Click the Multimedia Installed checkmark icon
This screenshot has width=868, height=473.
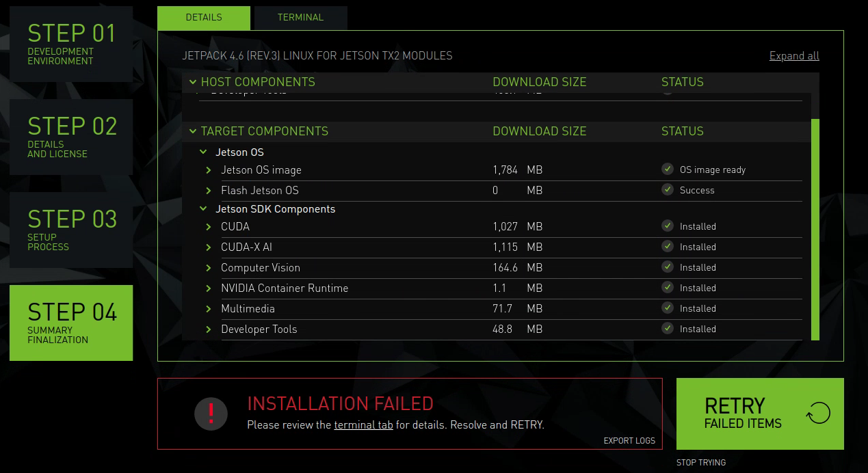pos(668,308)
